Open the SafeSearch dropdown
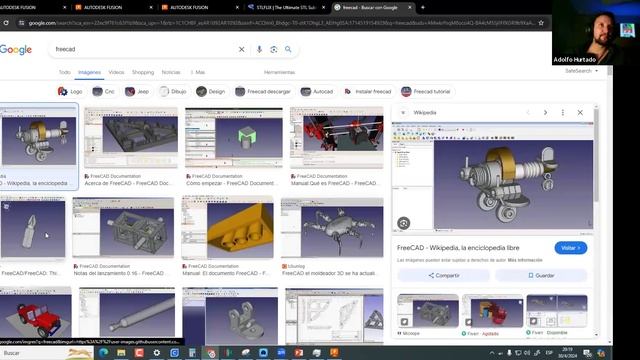Image resolution: width=640 pixels, height=360 pixels. coord(582,71)
